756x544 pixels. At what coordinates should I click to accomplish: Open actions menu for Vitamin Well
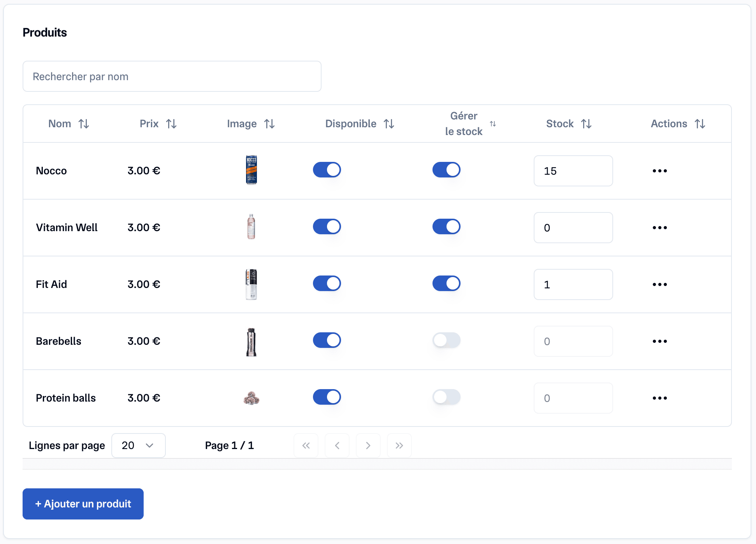(x=660, y=228)
